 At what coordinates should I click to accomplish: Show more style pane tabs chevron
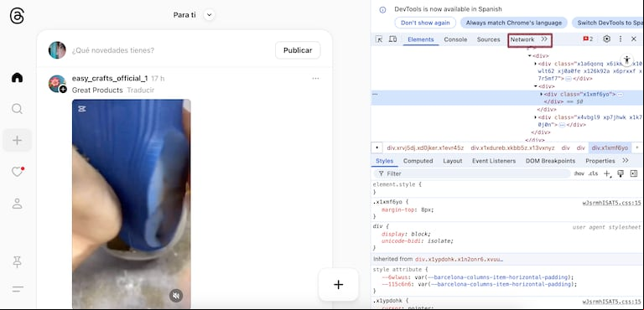(625, 161)
